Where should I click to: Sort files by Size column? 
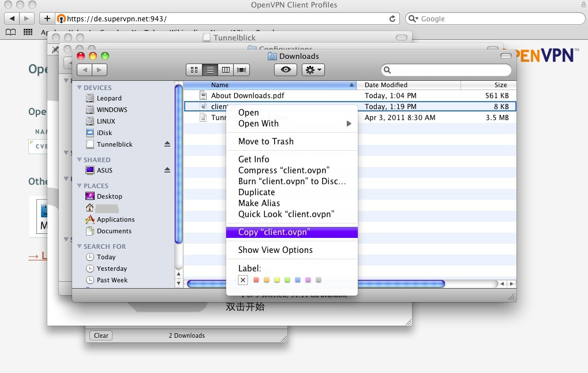(x=489, y=85)
